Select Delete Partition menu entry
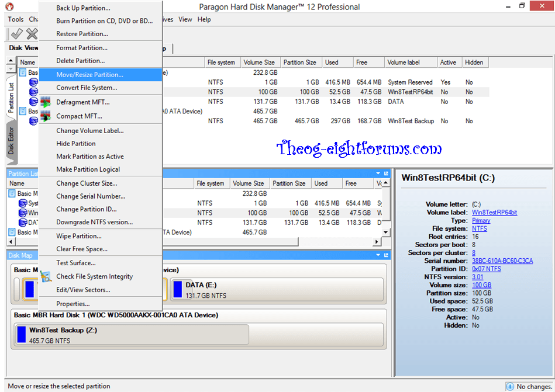This screenshot has height=392, width=555. pos(101,61)
